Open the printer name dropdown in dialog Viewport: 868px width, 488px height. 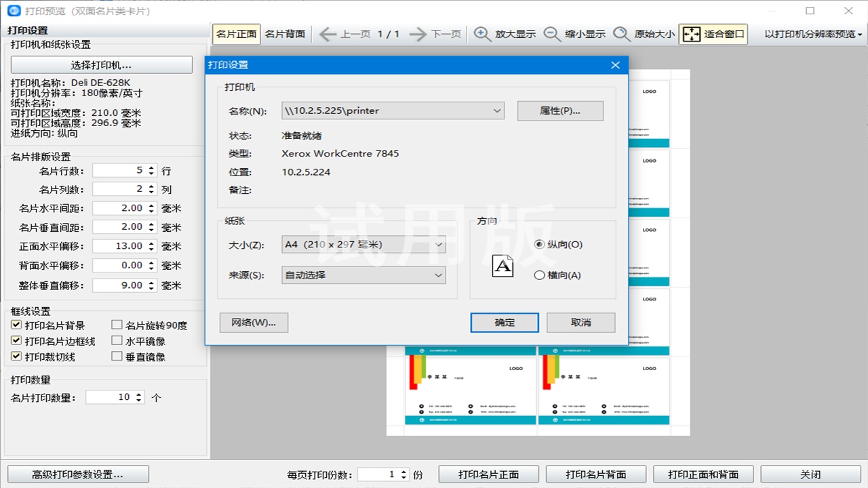coord(498,110)
